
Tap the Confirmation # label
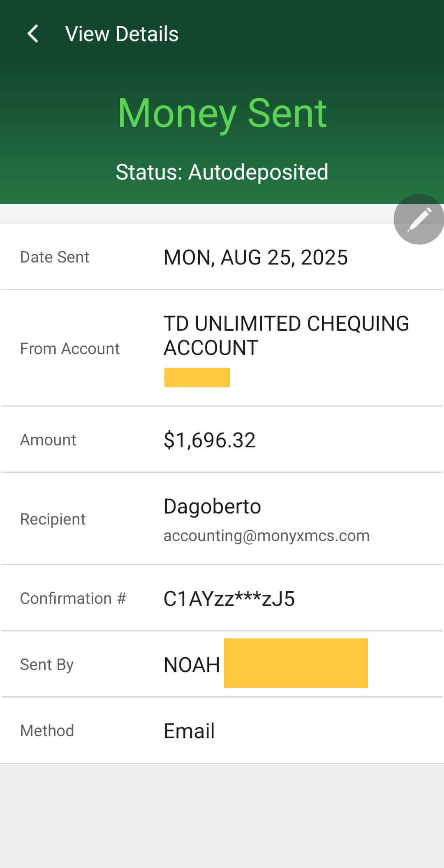pos(73,599)
